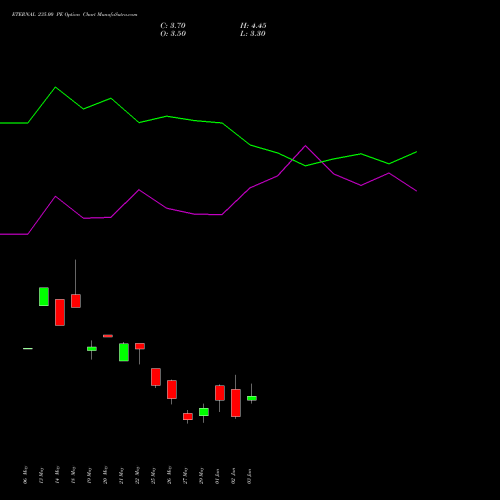Select the small green candle above 19 May
The image size is (500, 500).
[x=92, y=349]
